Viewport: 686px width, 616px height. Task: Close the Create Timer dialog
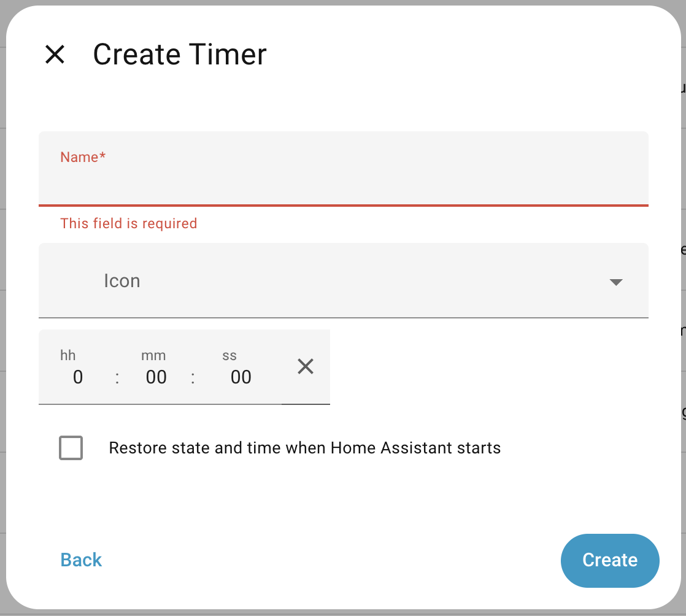click(x=55, y=55)
